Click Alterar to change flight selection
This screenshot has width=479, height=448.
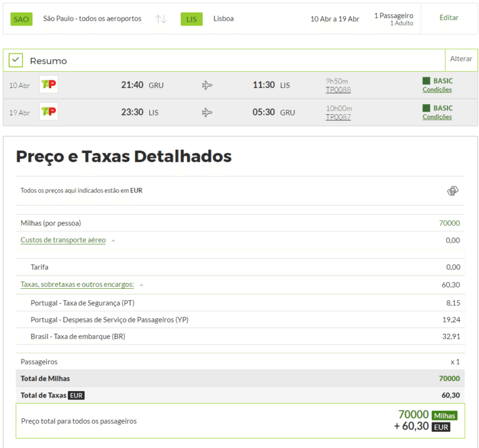click(x=461, y=59)
